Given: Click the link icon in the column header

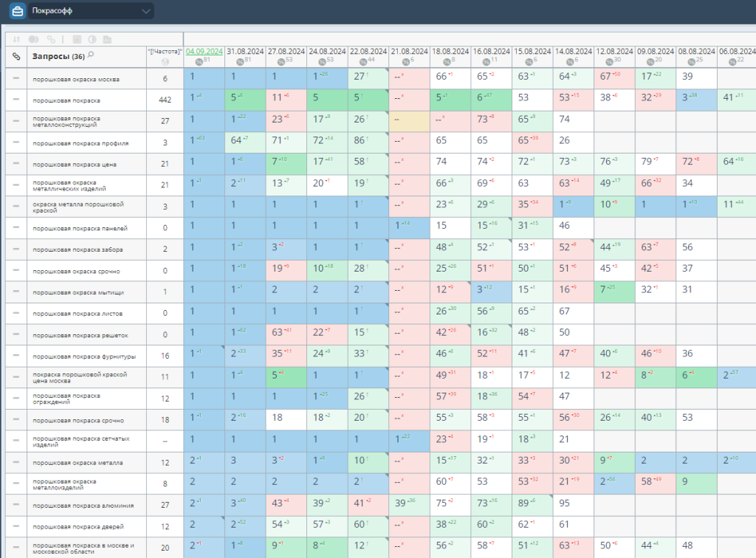Looking at the screenshot, I should [16, 56].
